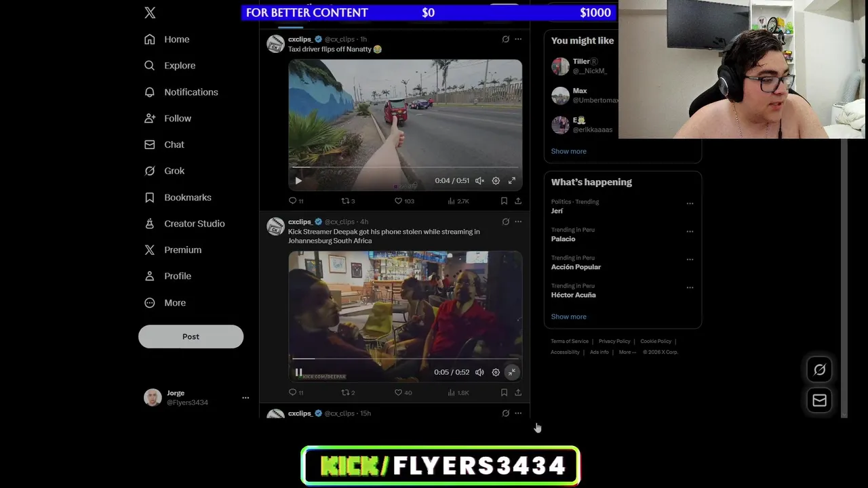Open Grok action on taxi driver post

click(505, 39)
